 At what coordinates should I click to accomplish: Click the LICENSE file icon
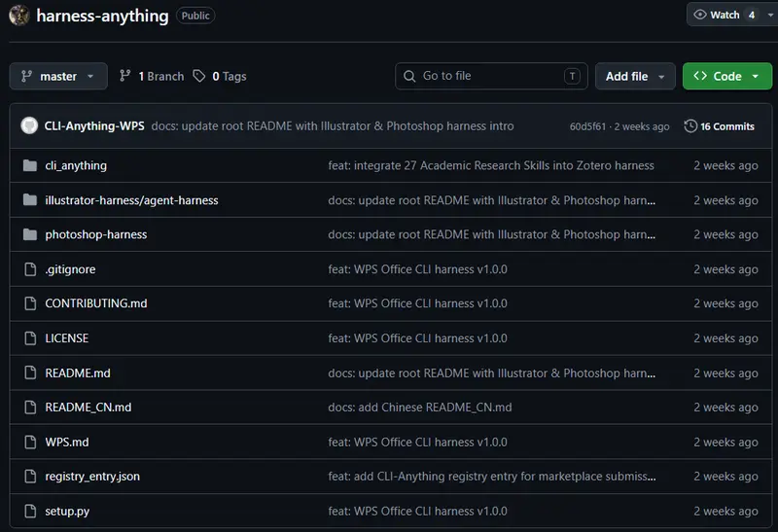30,337
